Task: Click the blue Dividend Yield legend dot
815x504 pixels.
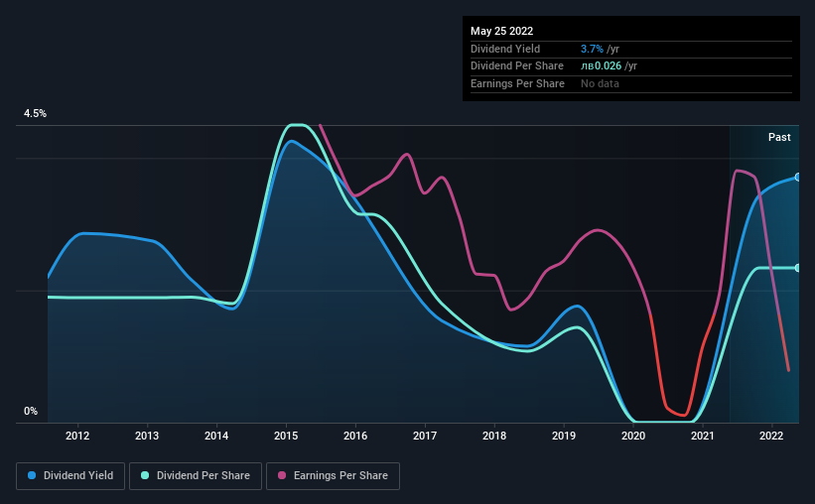Action: click(32, 475)
